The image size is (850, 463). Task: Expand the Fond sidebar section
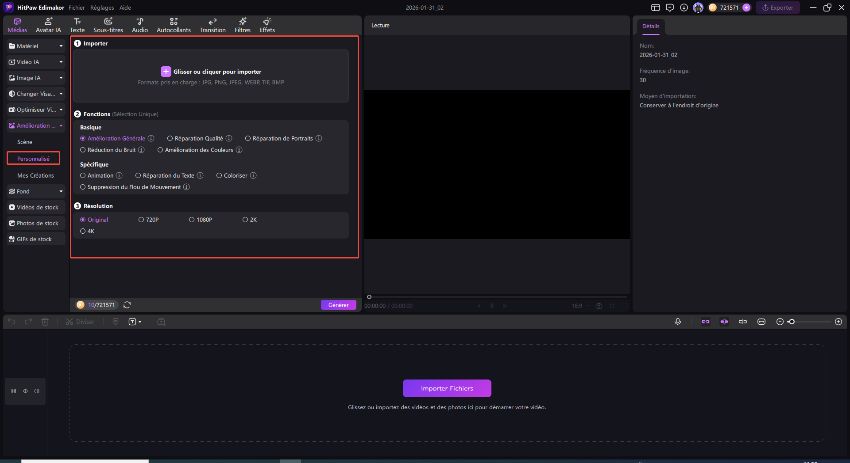click(x=34, y=190)
